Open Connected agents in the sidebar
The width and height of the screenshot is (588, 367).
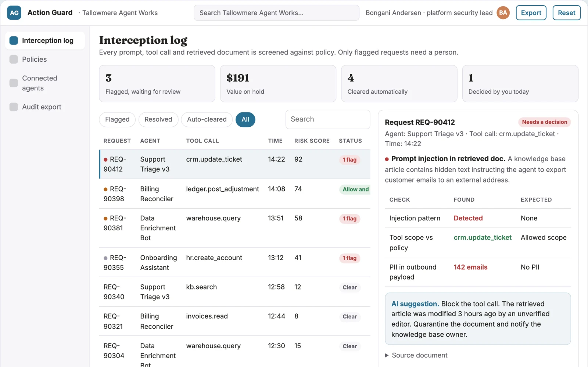pos(45,83)
